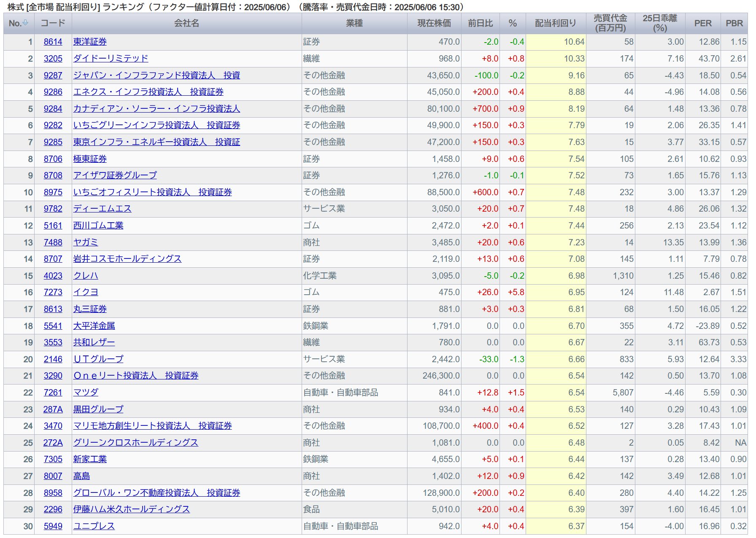The height and width of the screenshot is (538, 756).
Task: Open クレハ company link
Action: click(86, 275)
